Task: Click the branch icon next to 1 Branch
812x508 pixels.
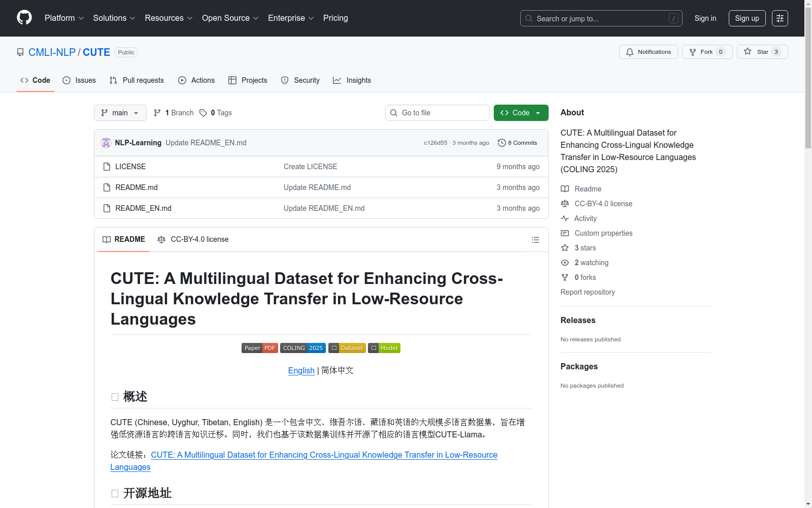Action: coord(157,113)
